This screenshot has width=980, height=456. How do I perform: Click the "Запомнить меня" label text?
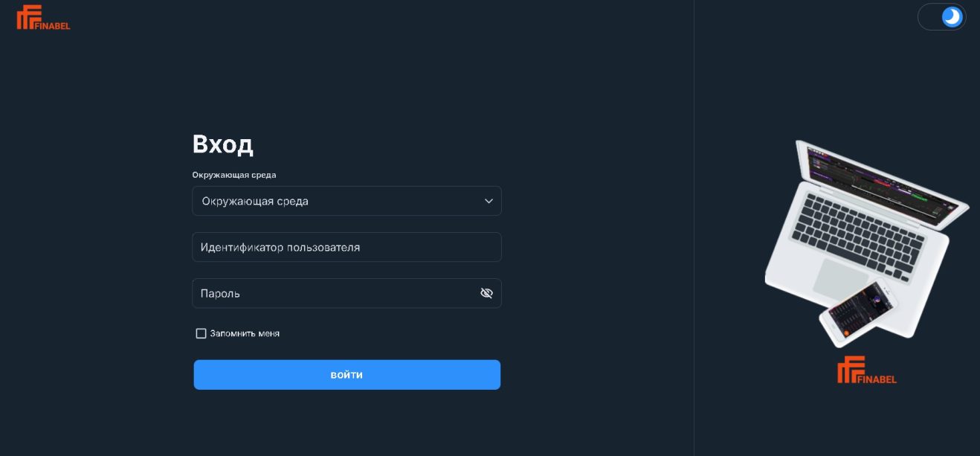click(x=245, y=333)
